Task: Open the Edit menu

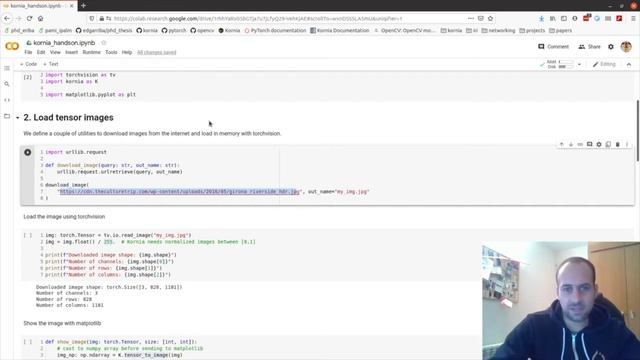Action: tap(41, 52)
